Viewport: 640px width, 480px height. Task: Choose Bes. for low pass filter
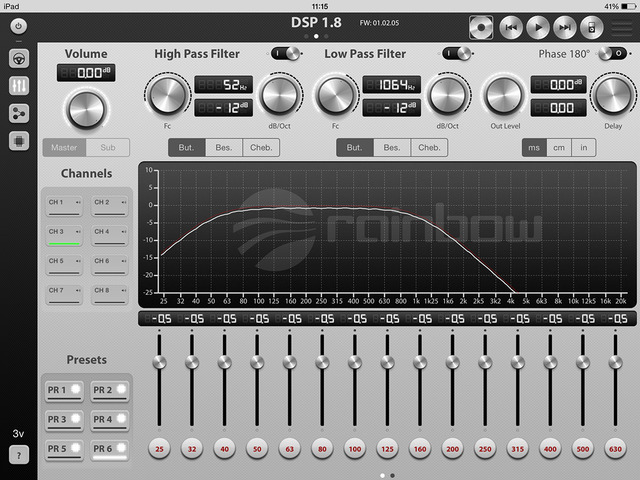(x=392, y=147)
